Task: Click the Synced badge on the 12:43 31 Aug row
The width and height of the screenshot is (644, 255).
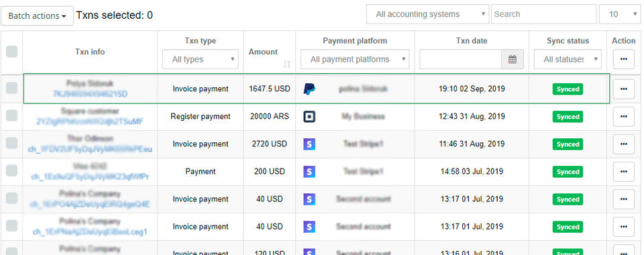Action: point(568,117)
